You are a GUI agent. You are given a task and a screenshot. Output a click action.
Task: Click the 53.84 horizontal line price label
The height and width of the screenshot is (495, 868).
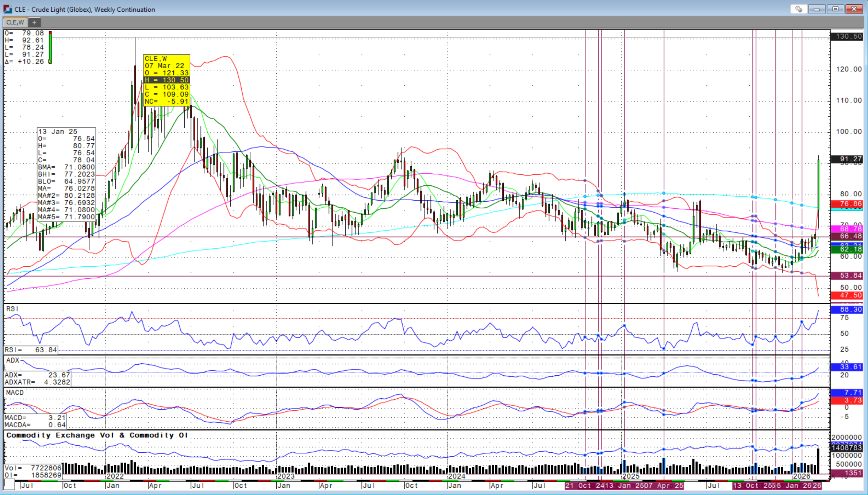pos(847,275)
